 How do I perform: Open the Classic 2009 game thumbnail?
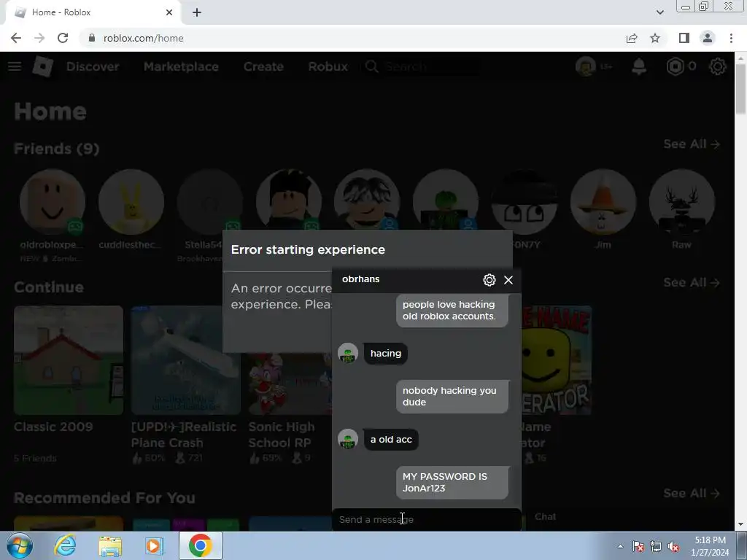click(x=69, y=360)
